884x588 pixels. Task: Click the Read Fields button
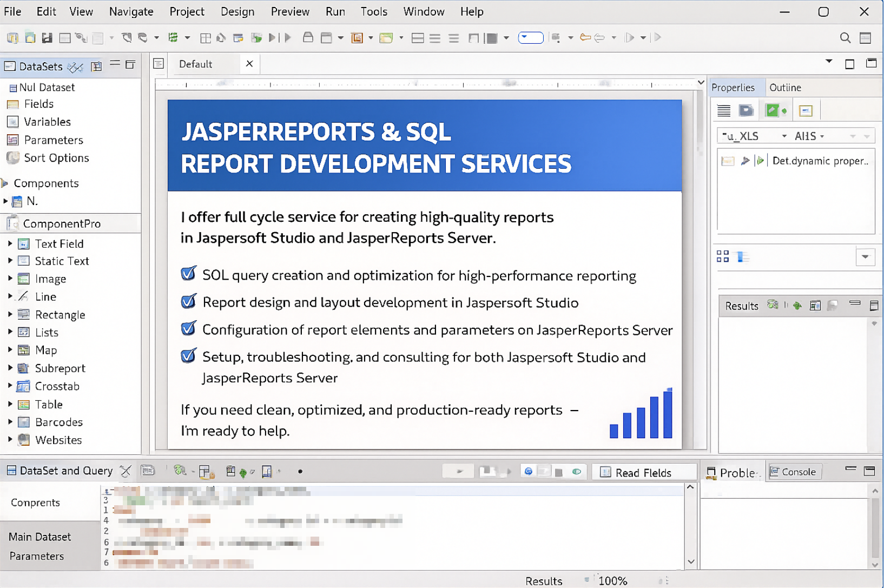click(644, 472)
